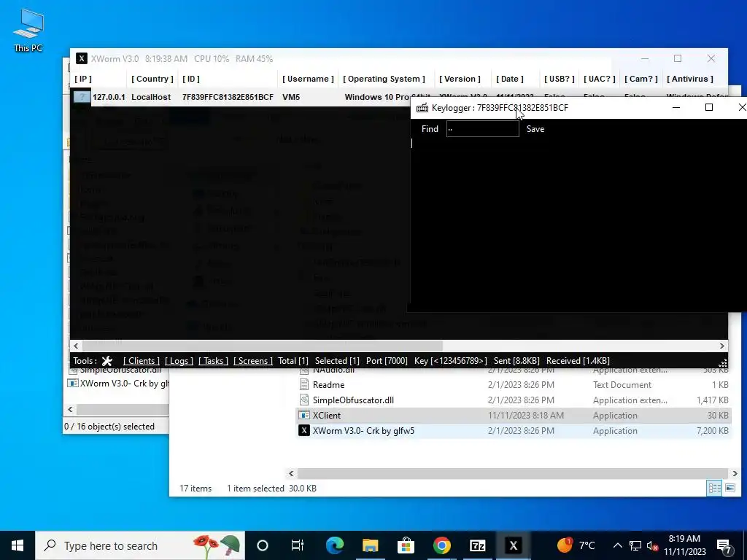This screenshot has width=747, height=560.
Task: Click the Tools wrench icon in XWorm
Action: [x=107, y=361]
